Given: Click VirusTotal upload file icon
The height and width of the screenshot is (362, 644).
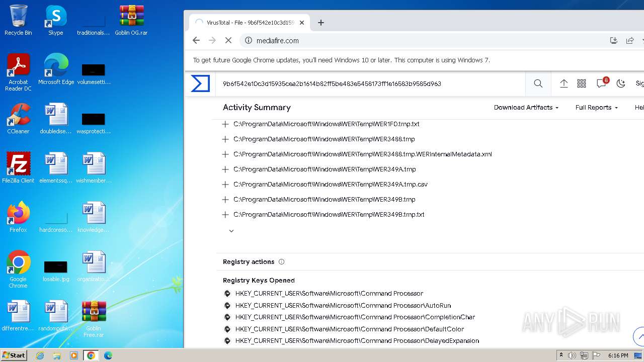Looking at the screenshot, I should tap(563, 83).
